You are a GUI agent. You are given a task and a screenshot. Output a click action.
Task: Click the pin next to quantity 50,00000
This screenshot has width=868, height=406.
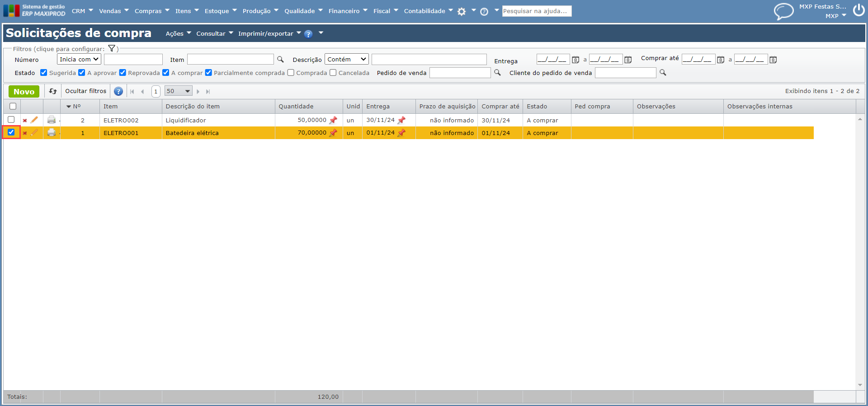[333, 120]
